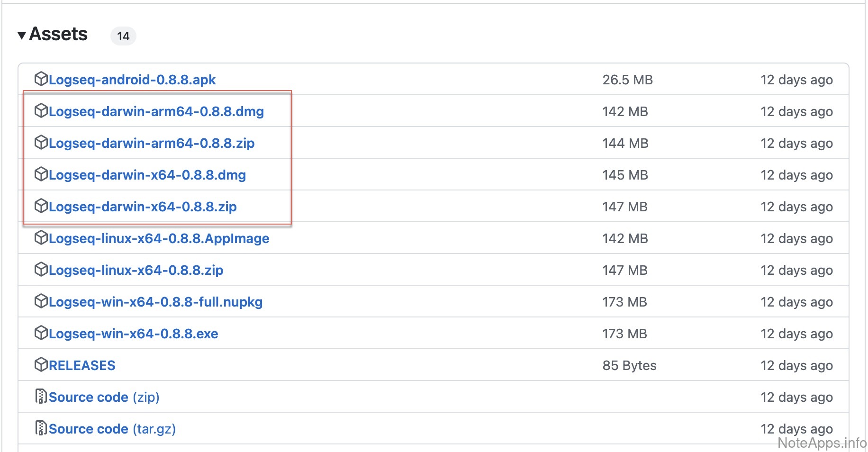Open the RELEASES file link
Image resolution: width=868 pixels, height=452 pixels.
pos(82,365)
